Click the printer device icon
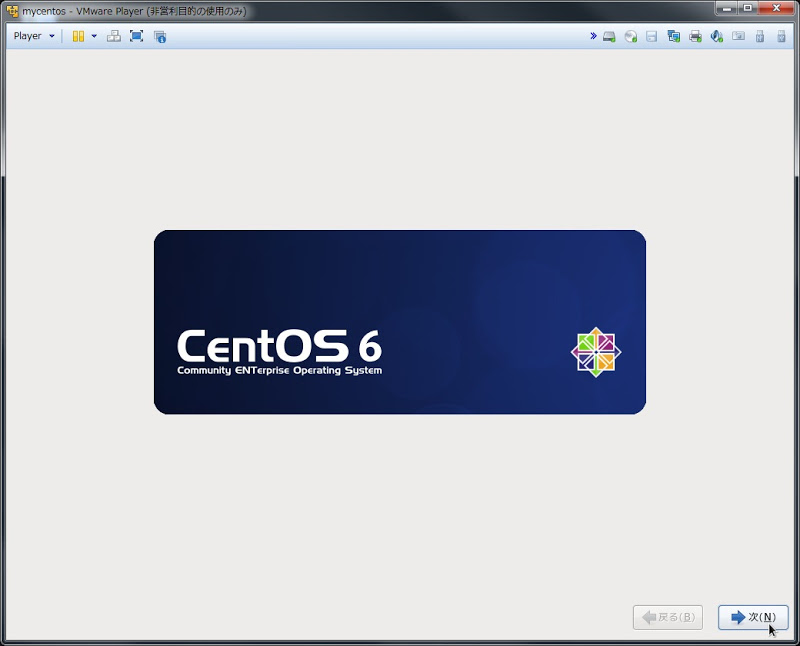Viewport: 800px width, 646px height. (695, 37)
